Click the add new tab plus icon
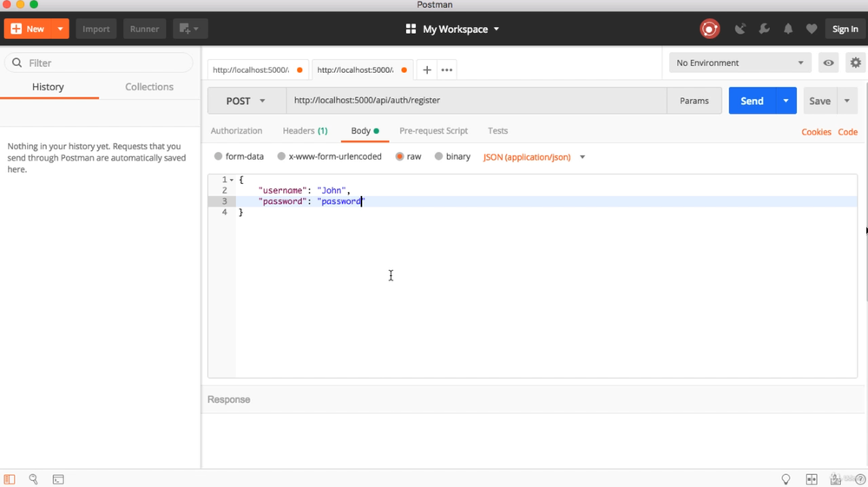868x487 pixels. click(427, 69)
